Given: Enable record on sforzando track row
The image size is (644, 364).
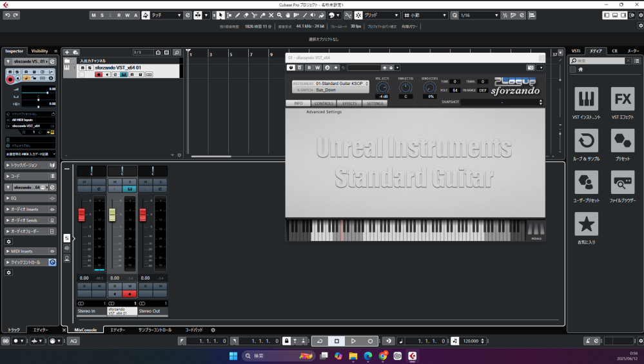Looking at the screenshot, I should click(99, 74).
